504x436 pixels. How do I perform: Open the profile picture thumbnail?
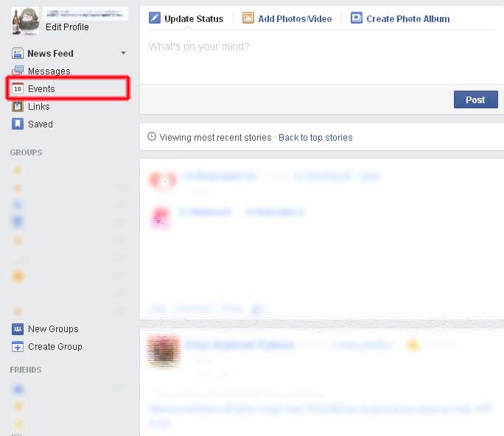pos(25,21)
